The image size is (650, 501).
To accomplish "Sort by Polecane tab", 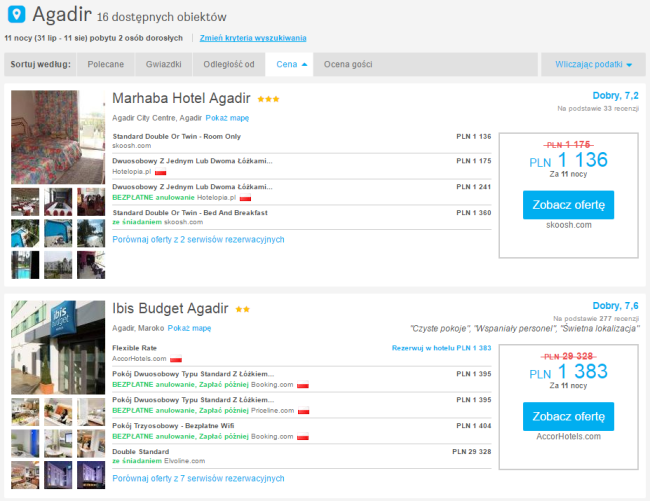I will pyautogui.click(x=106, y=64).
